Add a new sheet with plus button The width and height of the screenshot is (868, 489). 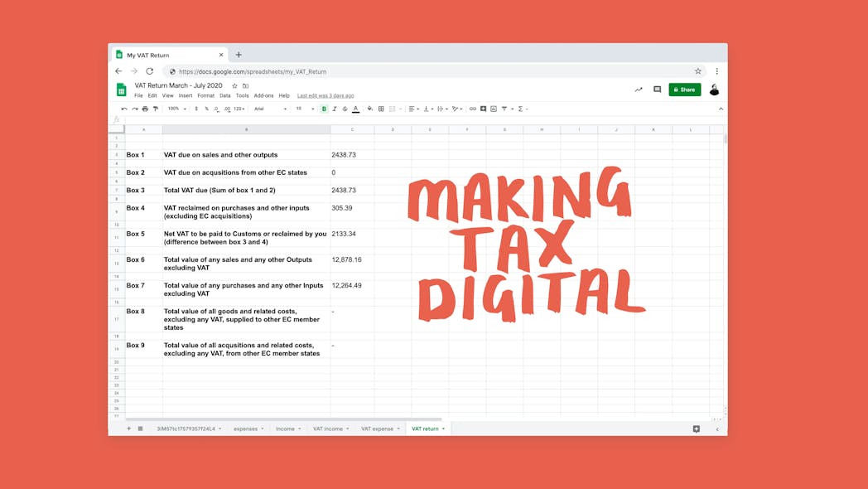click(129, 428)
